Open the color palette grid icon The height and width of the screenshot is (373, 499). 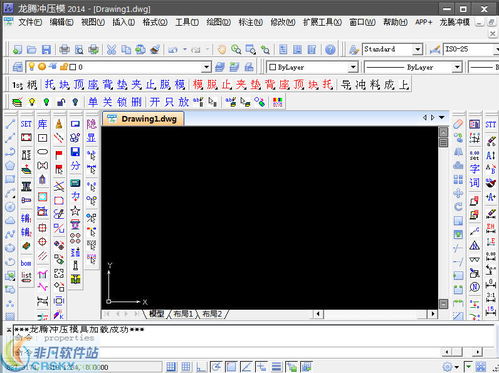coord(277,102)
